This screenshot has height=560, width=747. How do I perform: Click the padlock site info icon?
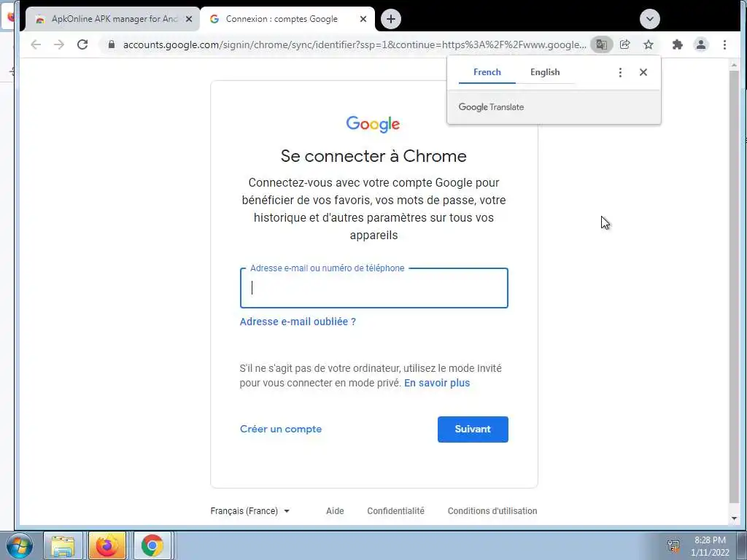pos(112,44)
